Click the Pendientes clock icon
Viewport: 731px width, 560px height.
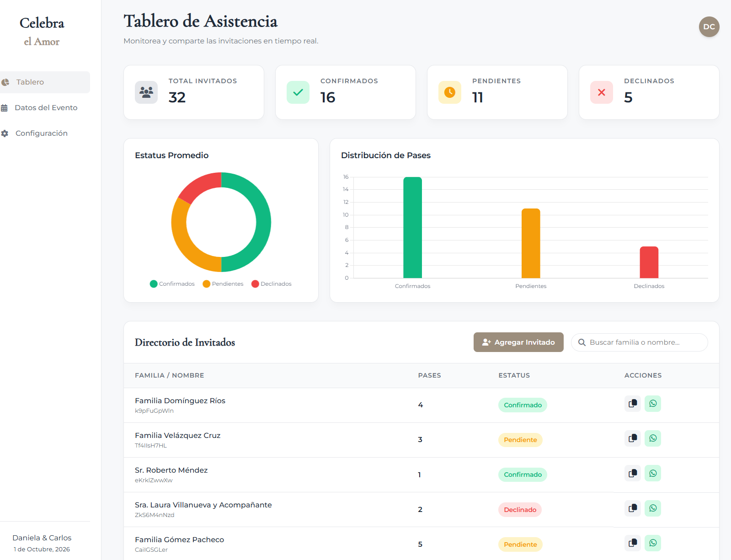click(x=450, y=92)
